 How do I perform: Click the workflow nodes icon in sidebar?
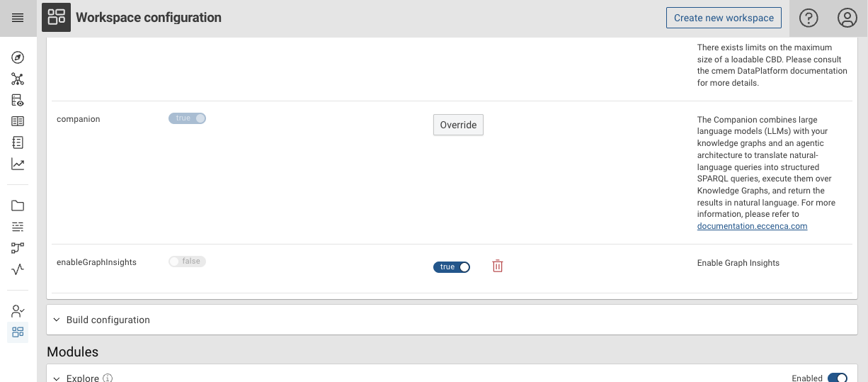click(x=18, y=248)
